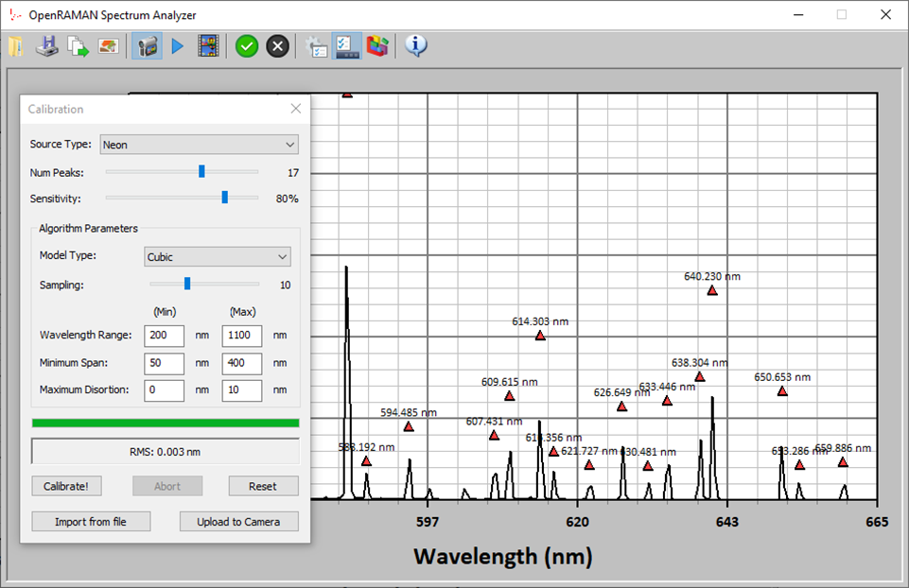Click the green checkmark icon
This screenshot has width=909, height=588.
[247, 45]
